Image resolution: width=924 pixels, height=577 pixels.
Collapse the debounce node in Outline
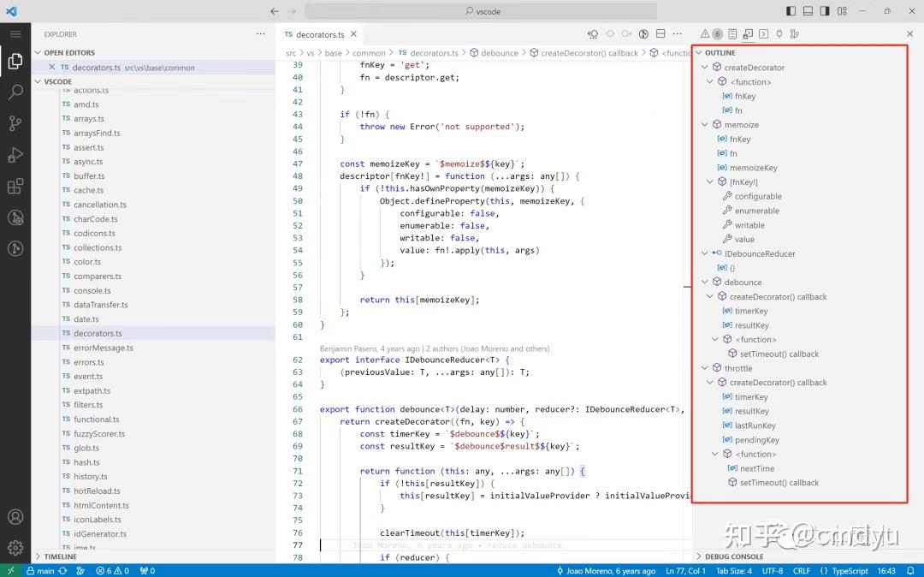pos(705,282)
